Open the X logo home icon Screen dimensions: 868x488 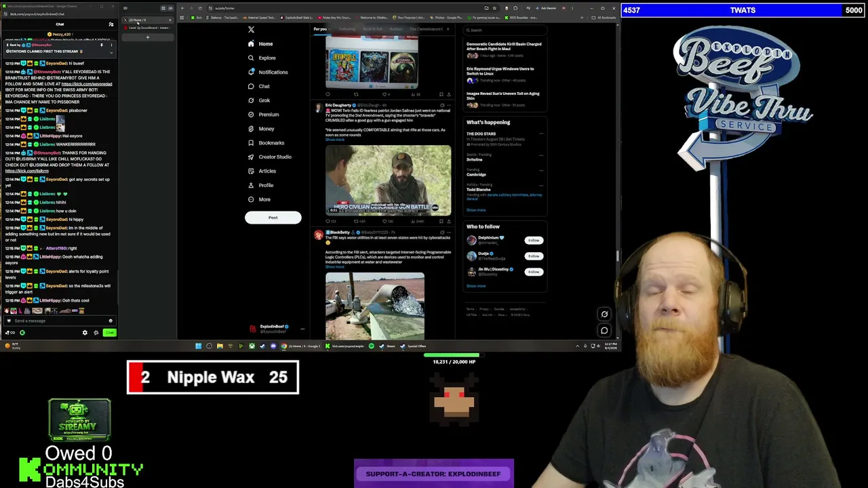point(251,30)
